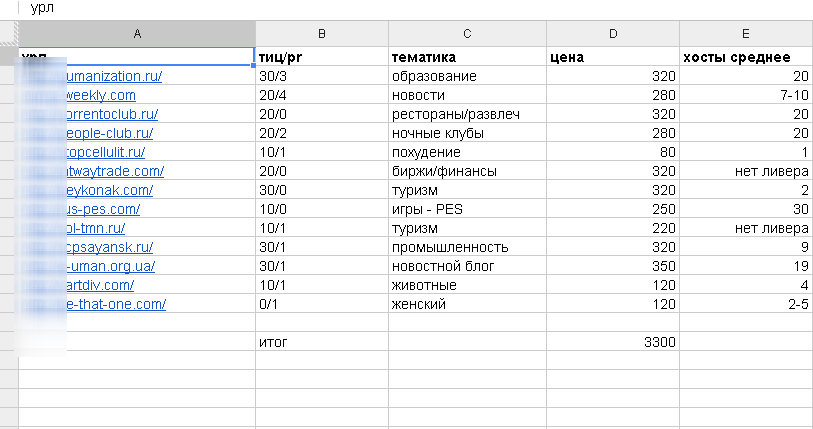Click the opcellulit.ru link
This screenshot has width=813, height=429.
click(105, 152)
